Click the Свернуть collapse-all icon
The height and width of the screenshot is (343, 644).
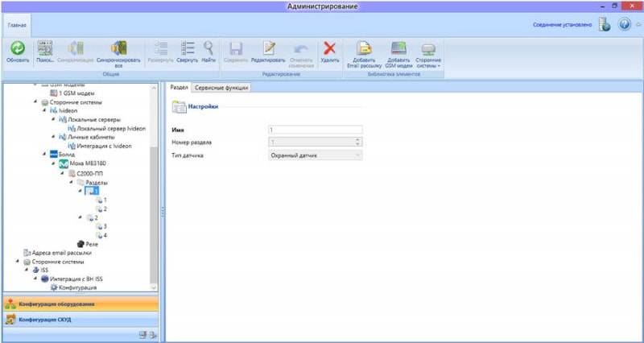[188, 48]
